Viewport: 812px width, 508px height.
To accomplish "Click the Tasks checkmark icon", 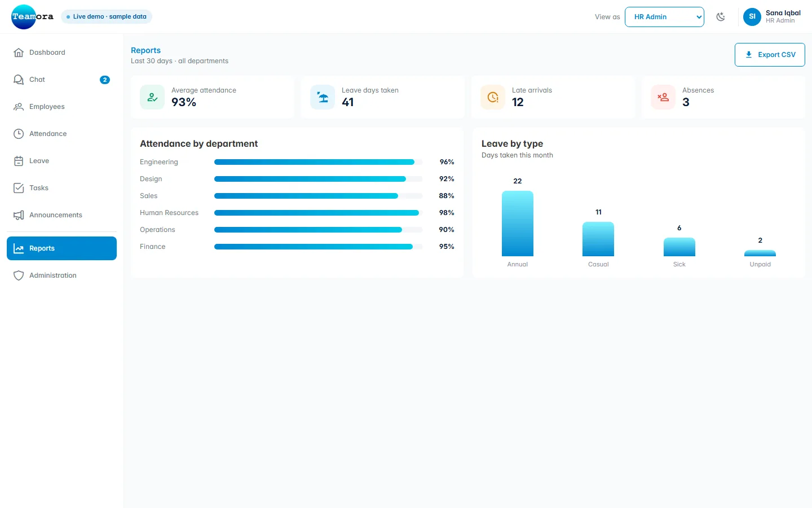I will [19, 188].
